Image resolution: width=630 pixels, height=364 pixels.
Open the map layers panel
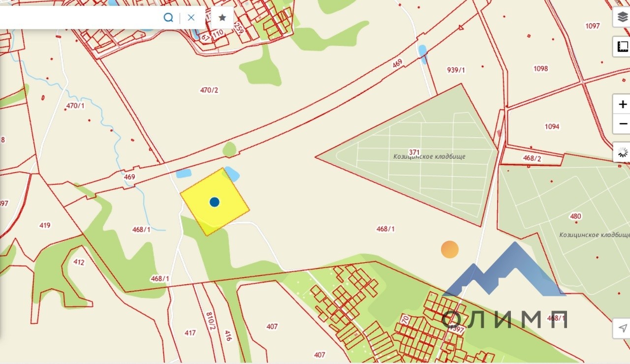[x=623, y=17]
